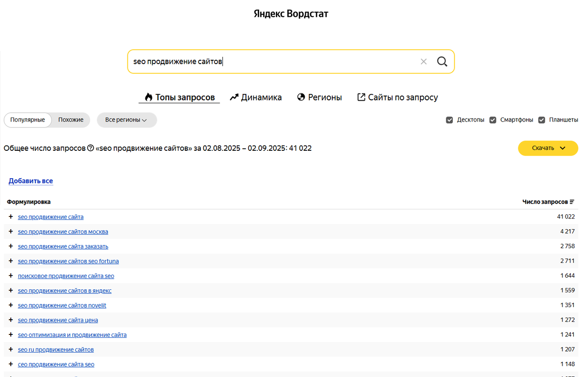Open 'seo оптимизация и продвижение сайта' link
The image size is (588, 377).
click(73, 335)
